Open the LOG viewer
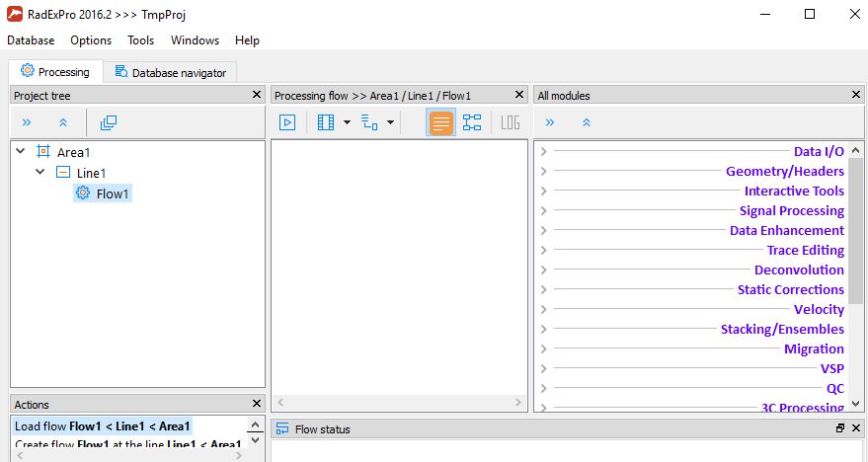Viewport: 868px width, 462px height. point(510,122)
